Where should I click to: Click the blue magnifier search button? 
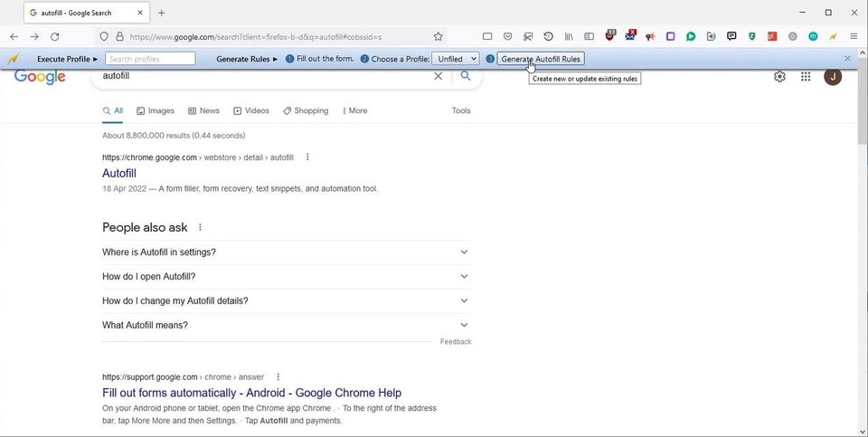(x=466, y=76)
